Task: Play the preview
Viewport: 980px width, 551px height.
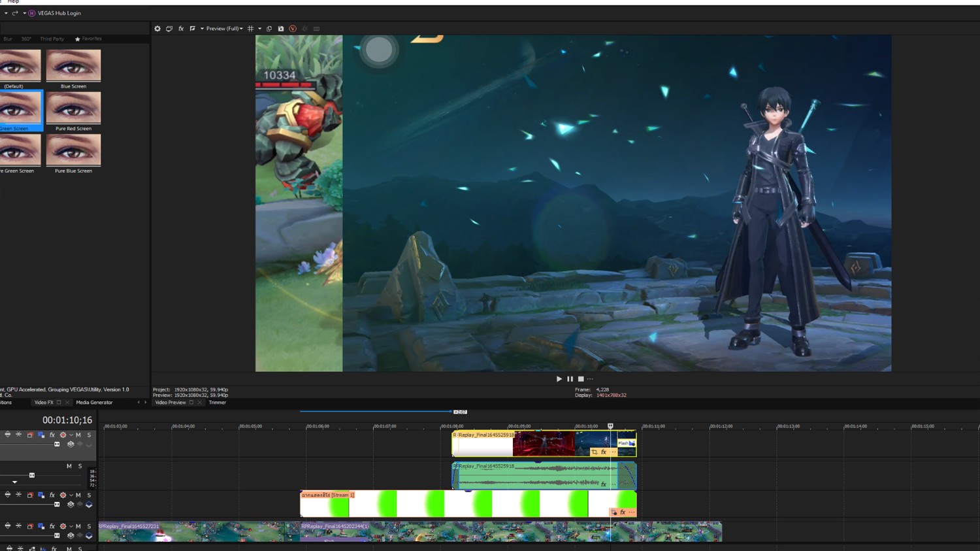Action: tap(559, 379)
